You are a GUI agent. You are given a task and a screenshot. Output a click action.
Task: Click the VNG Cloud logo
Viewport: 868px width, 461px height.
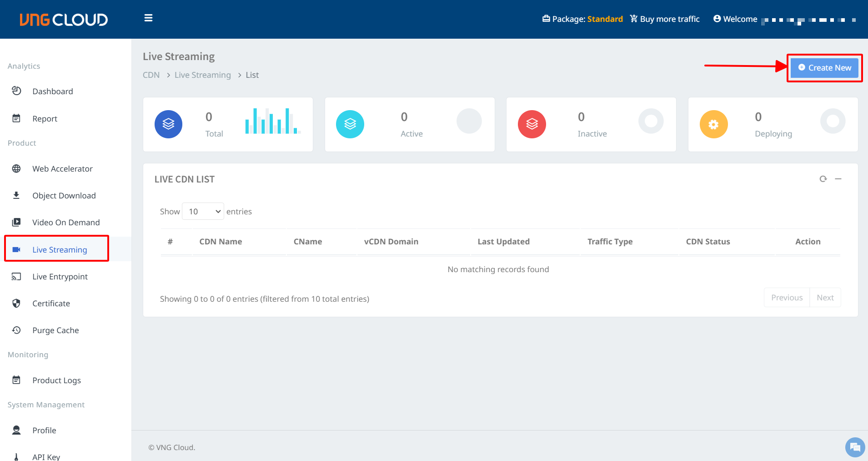tap(64, 20)
